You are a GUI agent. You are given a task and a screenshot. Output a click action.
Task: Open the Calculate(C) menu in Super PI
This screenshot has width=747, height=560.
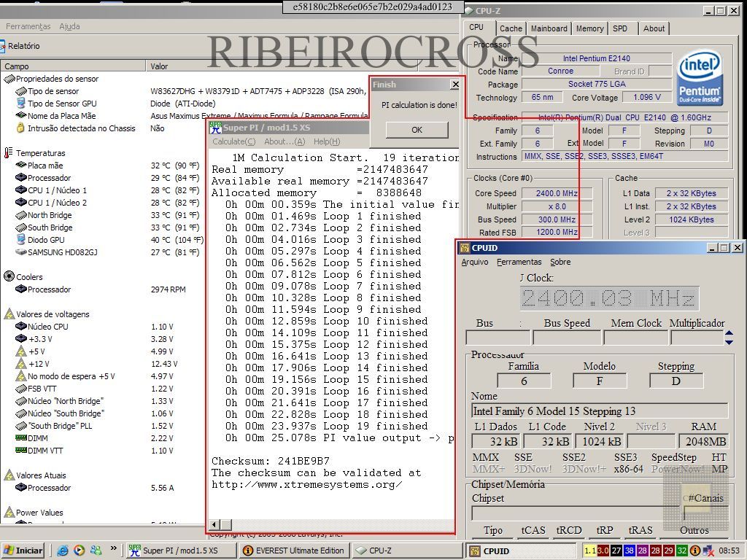[234, 141]
